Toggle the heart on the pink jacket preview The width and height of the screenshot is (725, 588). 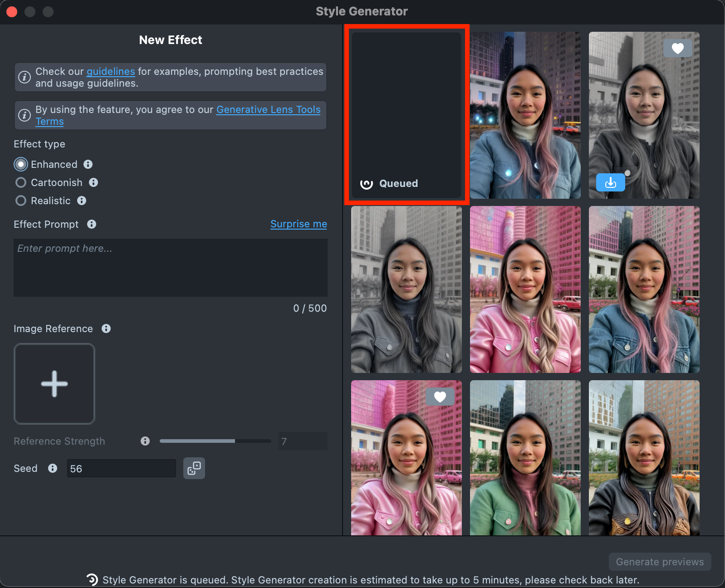pos(440,397)
